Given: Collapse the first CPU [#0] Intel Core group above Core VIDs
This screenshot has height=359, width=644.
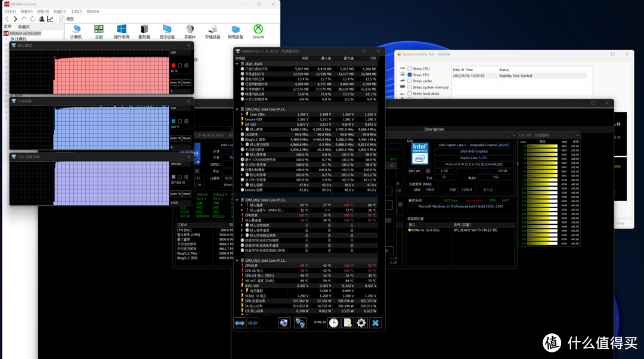Looking at the screenshot, I should pos(237,109).
